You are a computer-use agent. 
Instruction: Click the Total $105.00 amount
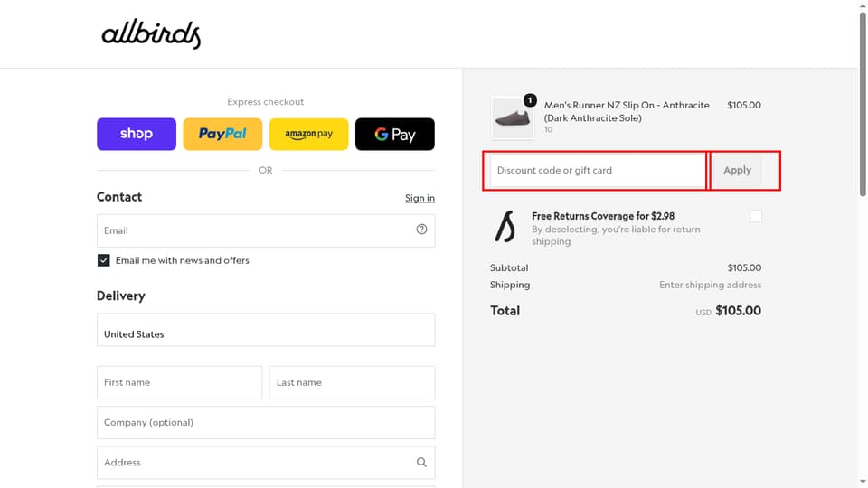click(x=738, y=311)
